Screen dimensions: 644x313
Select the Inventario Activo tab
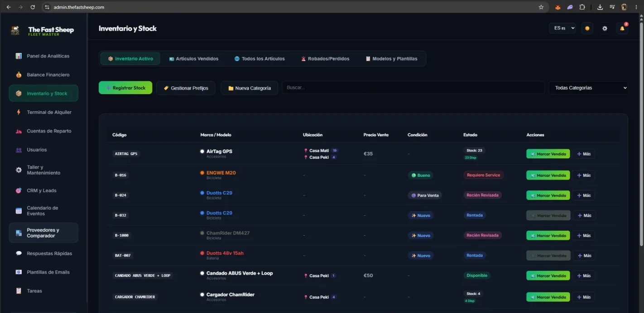point(130,59)
